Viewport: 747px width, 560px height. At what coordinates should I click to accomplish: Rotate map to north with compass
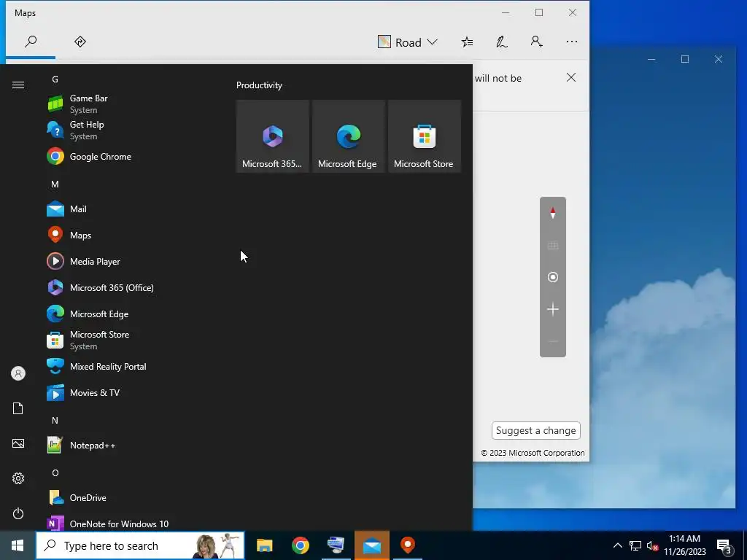553,213
